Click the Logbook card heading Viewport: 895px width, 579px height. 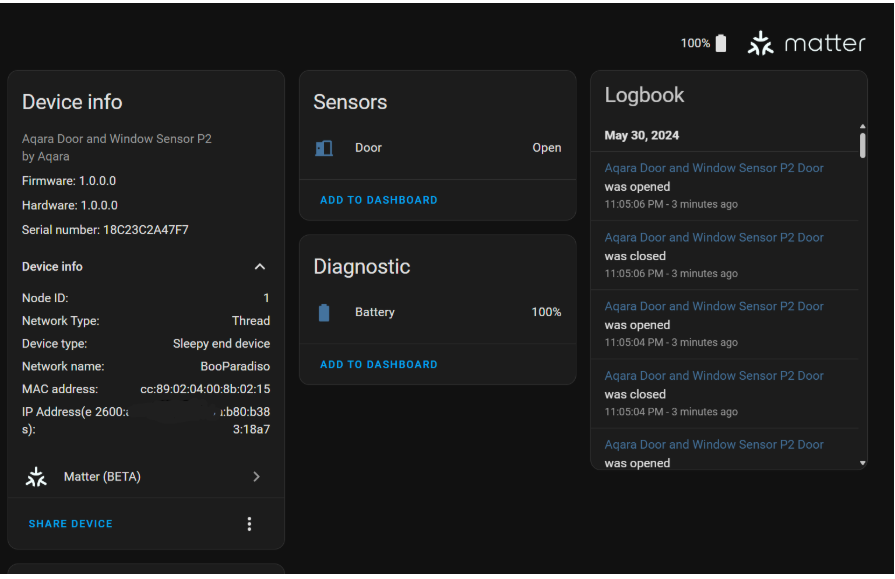click(645, 95)
